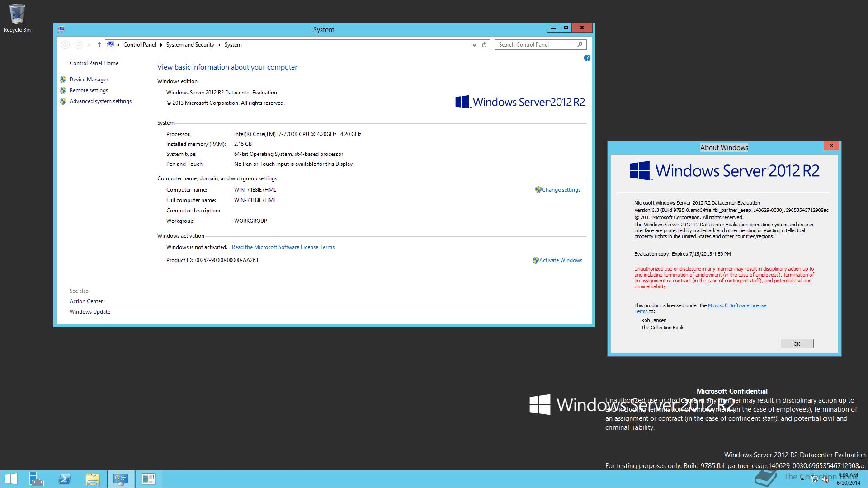Select the Control Panel taskbar button
Viewport: 868px width, 488px height.
tap(120, 479)
